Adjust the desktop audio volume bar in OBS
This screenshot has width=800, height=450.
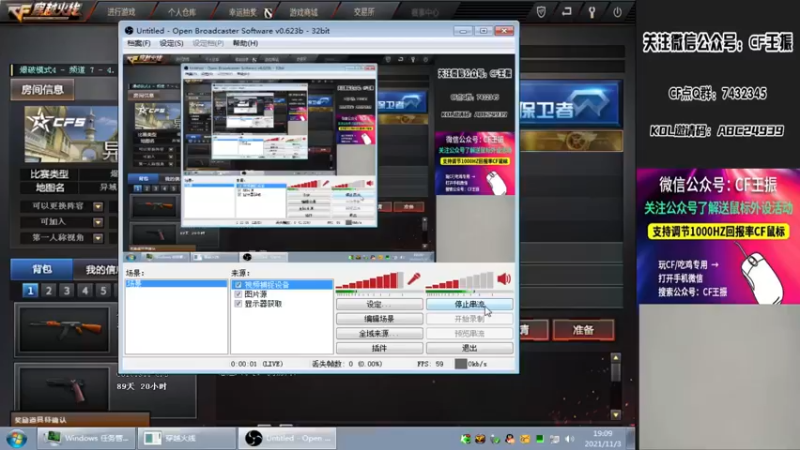coord(460,280)
